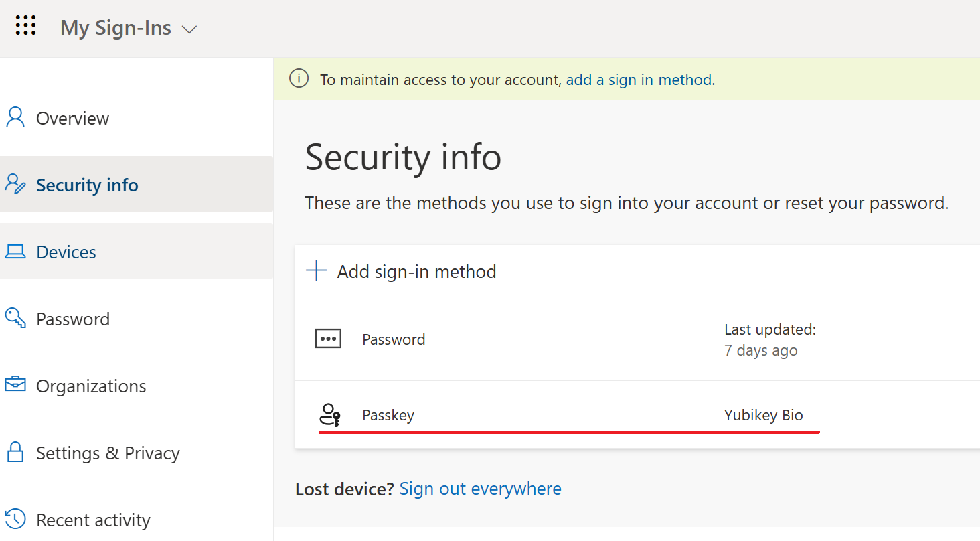Click the Overview person icon
Viewport: 980px width, 541px height.
tap(15, 118)
